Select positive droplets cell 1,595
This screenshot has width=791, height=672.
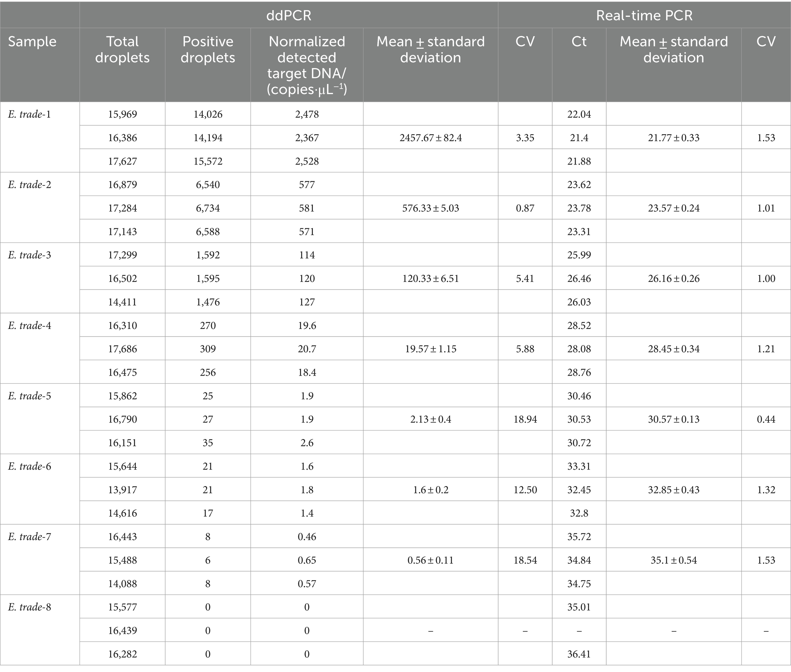tap(208, 278)
